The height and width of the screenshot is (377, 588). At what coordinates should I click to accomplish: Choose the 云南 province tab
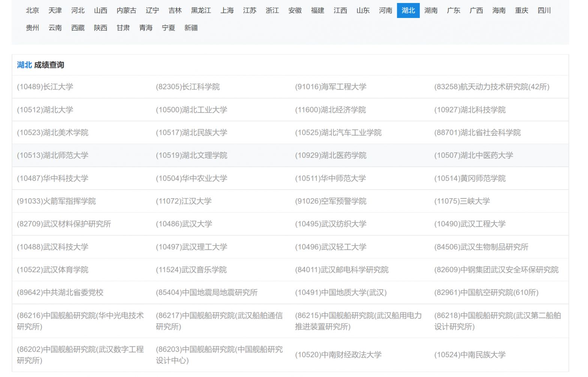tap(55, 28)
